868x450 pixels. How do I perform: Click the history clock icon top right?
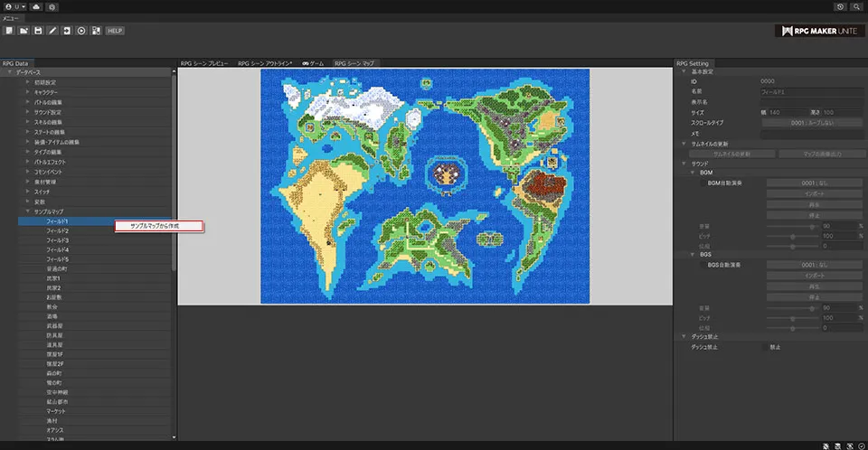click(x=841, y=6)
